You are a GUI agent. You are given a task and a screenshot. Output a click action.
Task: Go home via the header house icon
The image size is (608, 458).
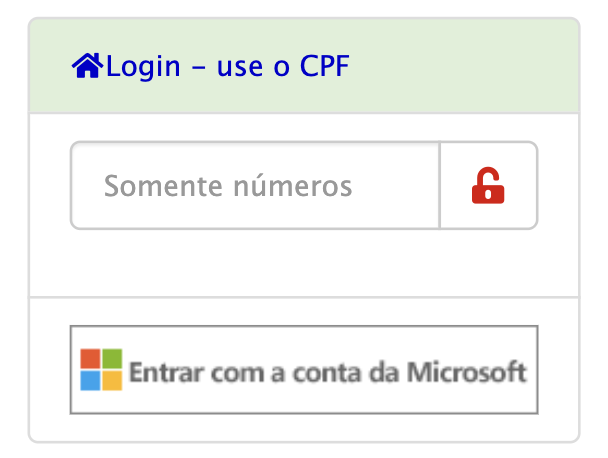click(x=88, y=67)
